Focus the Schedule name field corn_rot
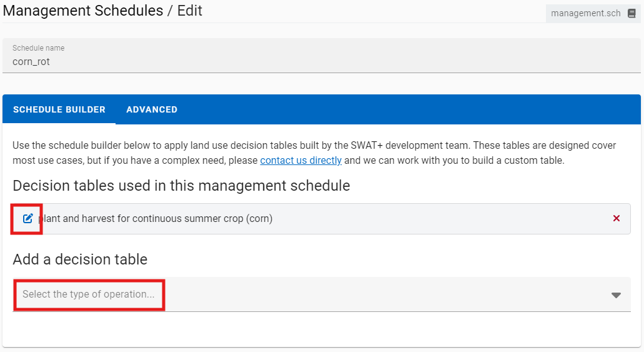This screenshot has width=644, height=352. tap(322, 56)
